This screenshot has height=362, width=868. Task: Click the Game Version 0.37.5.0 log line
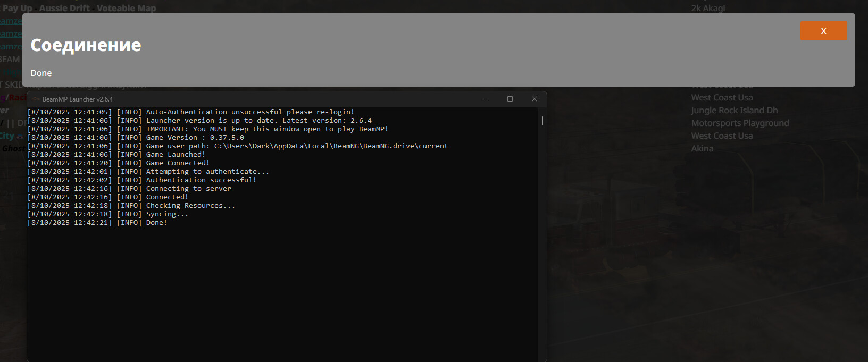[195, 138]
